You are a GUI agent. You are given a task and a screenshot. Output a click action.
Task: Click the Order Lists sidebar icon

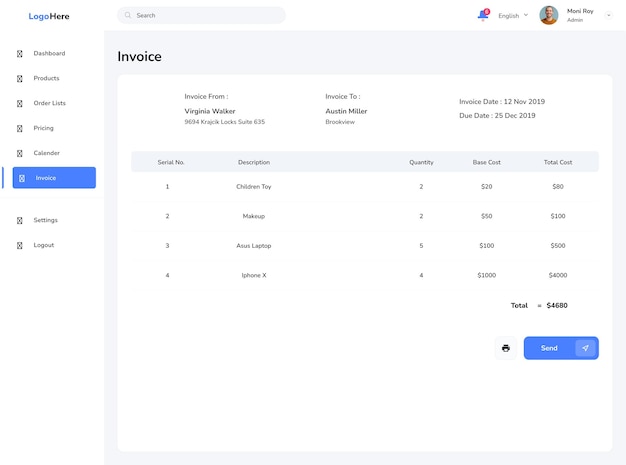[20, 103]
